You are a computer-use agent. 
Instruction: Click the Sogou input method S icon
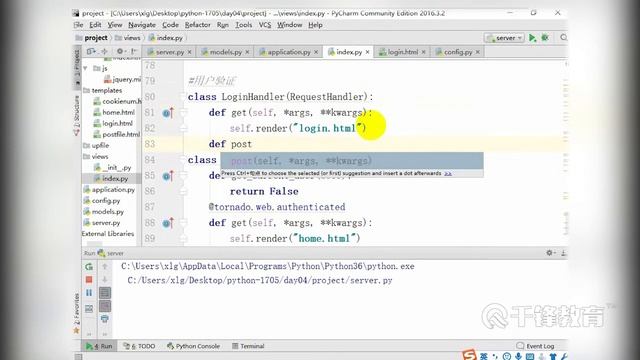tap(469, 355)
